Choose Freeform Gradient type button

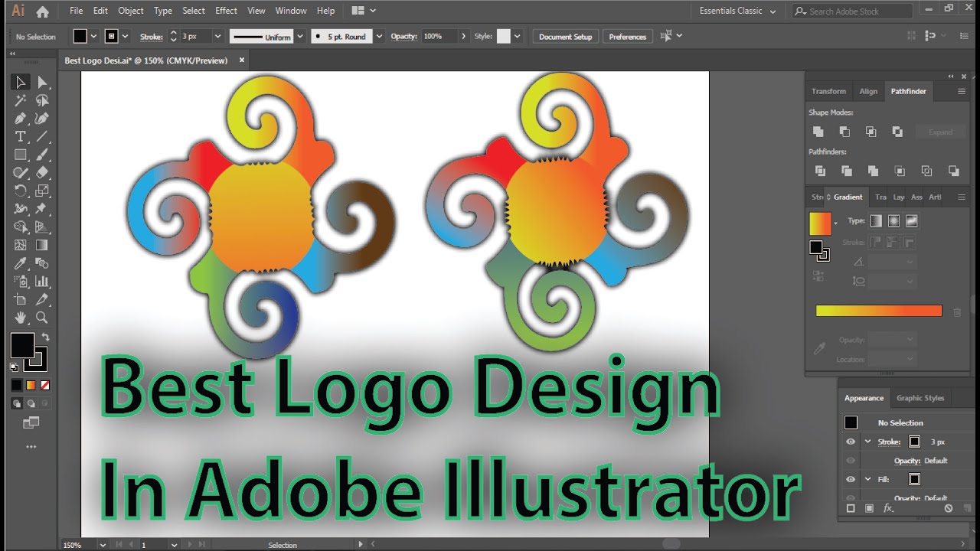[x=911, y=221]
